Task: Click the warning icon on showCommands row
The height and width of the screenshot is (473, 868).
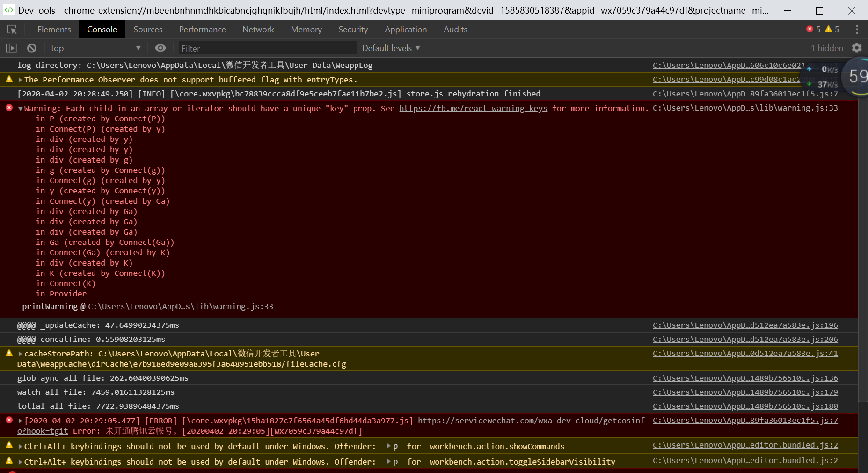Action: pyautogui.click(x=9, y=445)
